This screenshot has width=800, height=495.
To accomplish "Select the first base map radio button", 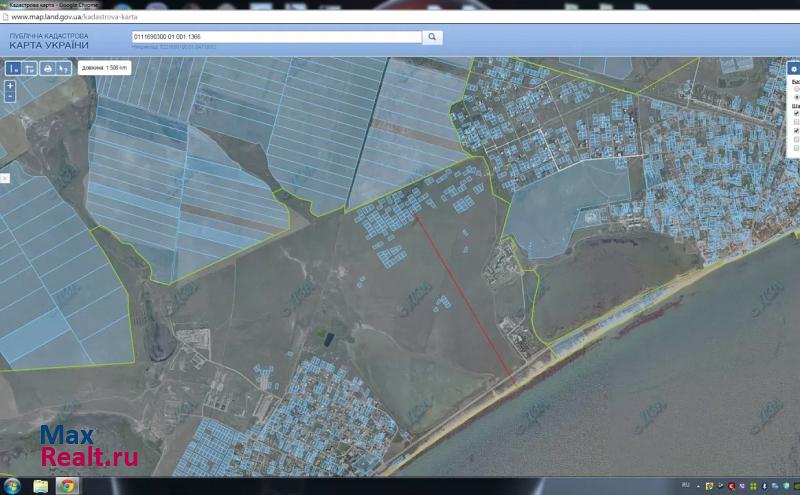I will point(796,88).
